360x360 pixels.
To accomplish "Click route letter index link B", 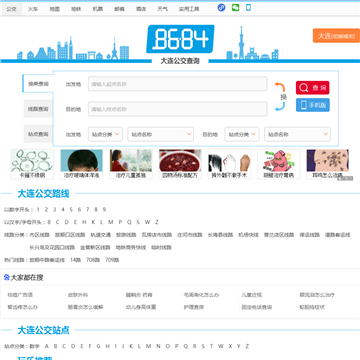I will coord(49,222).
